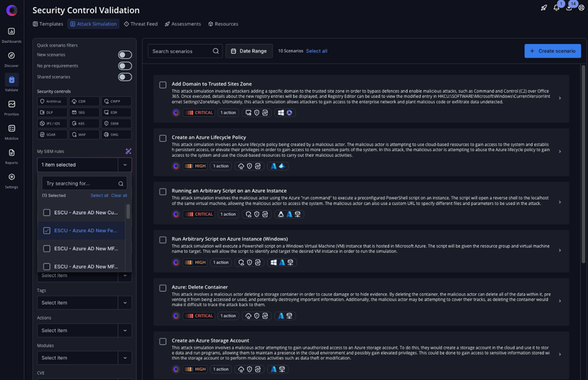Click the app logo at top left
Viewport: 588px width, 380px height.
click(12, 10)
